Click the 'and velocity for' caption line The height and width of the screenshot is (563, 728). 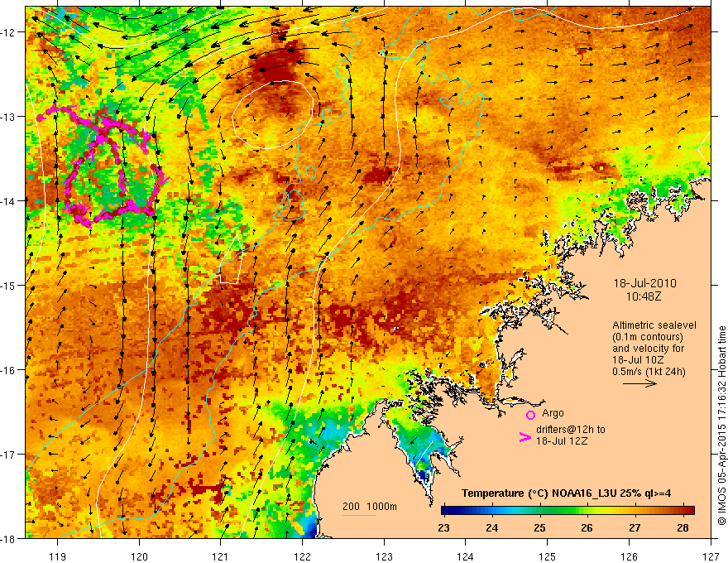(x=648, y=349)
